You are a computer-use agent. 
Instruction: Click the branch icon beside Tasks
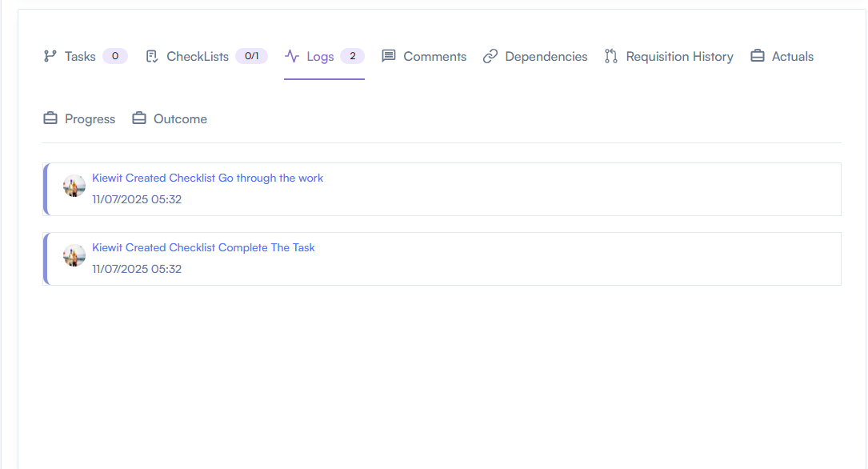50,57
